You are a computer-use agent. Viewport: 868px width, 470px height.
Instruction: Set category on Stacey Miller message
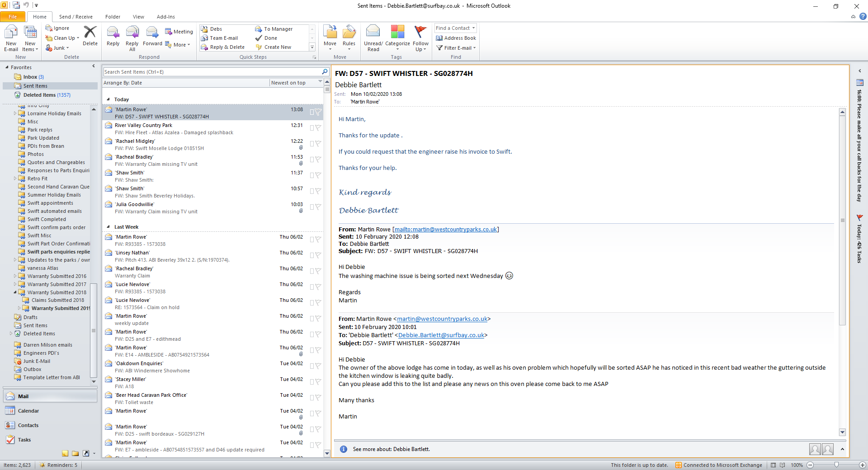pos(312,382)
